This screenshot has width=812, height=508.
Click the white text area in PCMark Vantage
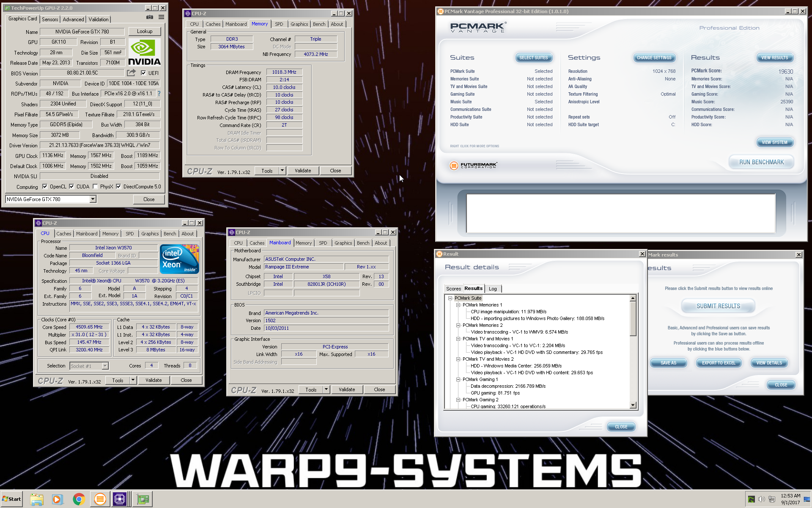(621, 213)
